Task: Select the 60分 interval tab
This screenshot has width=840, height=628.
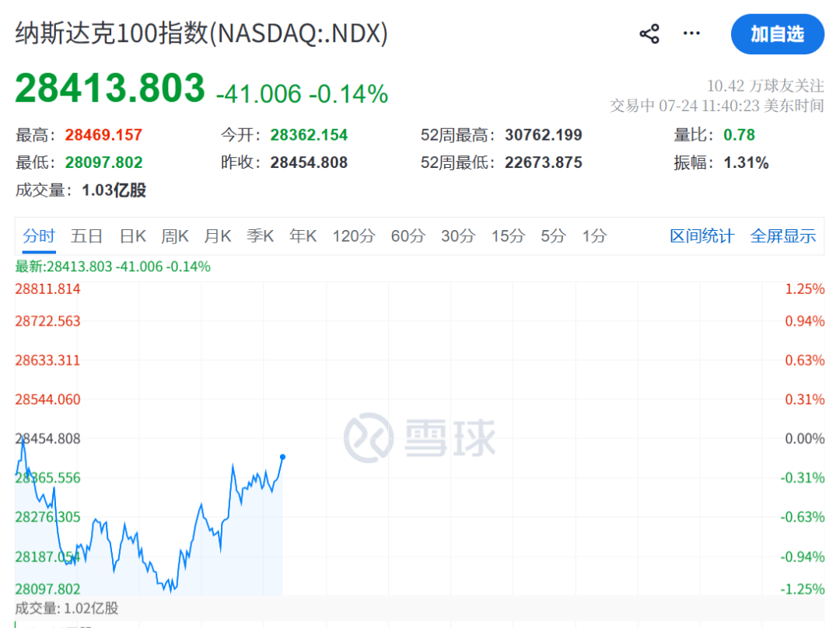Action: pos(408,236)
